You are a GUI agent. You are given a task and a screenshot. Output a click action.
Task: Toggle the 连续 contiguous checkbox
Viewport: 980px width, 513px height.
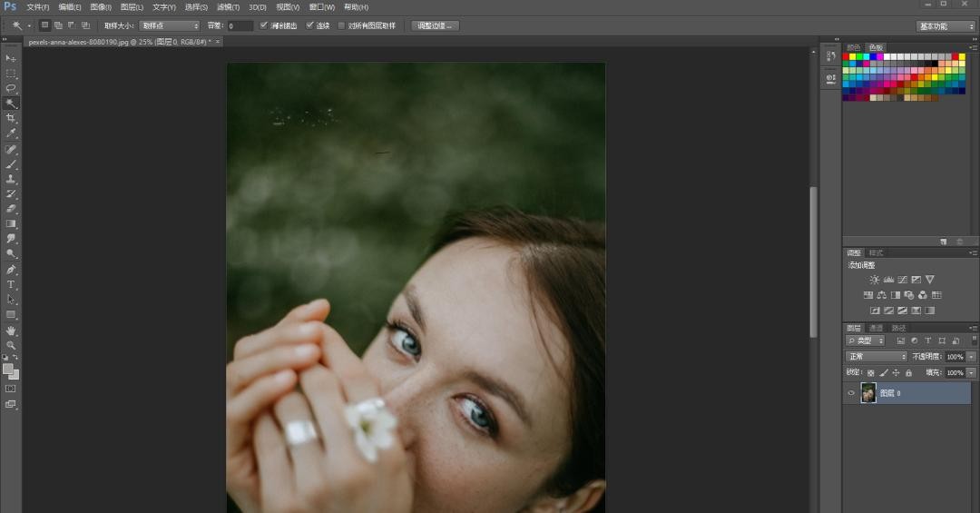coord(310,25)
